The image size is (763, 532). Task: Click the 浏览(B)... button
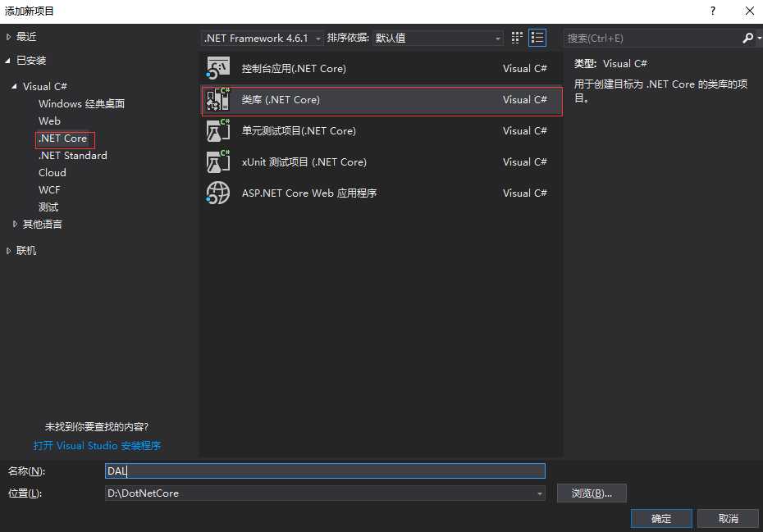[x=592, y=493]
